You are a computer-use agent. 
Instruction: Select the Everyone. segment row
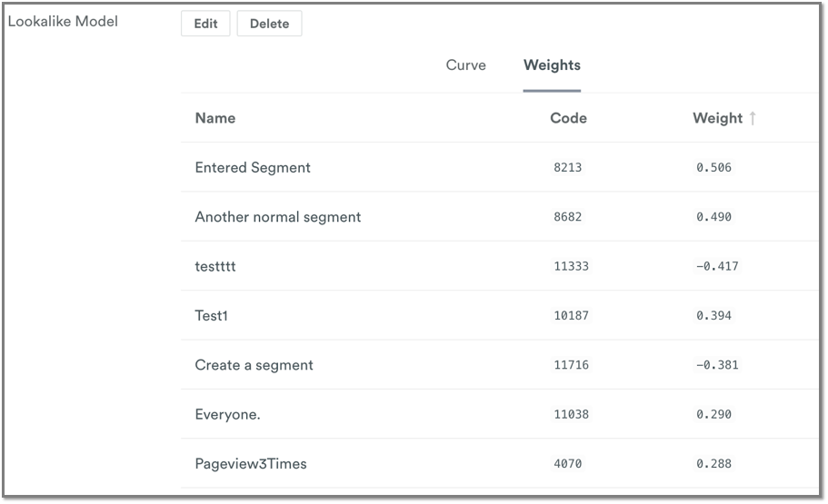499,414
